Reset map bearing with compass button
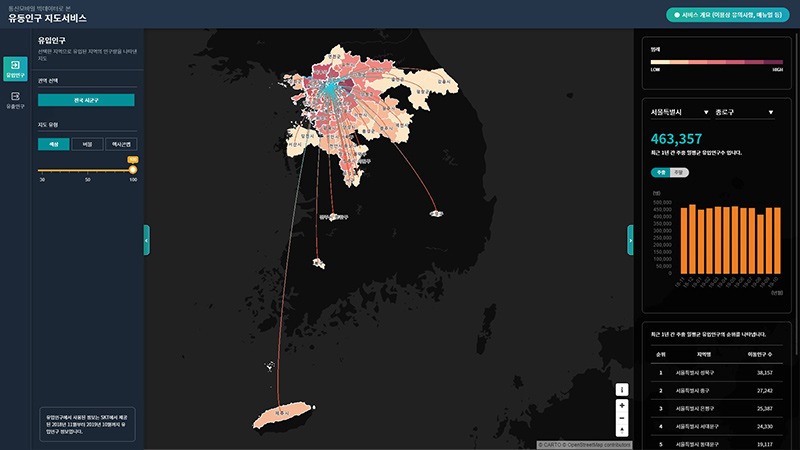The height and width of the screenshot is (450, 800). (622, 430)
